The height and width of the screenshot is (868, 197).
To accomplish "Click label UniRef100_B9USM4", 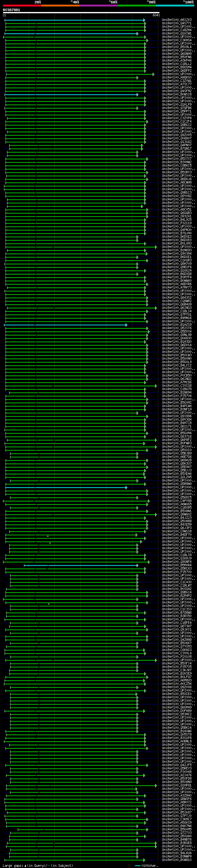I will point(177,67).
